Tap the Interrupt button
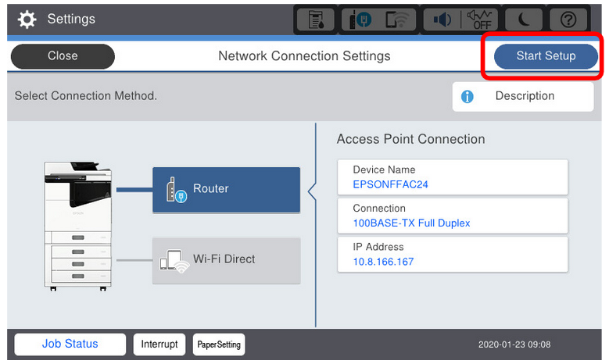This screenshot has height=364, width=609. point(159,344)
